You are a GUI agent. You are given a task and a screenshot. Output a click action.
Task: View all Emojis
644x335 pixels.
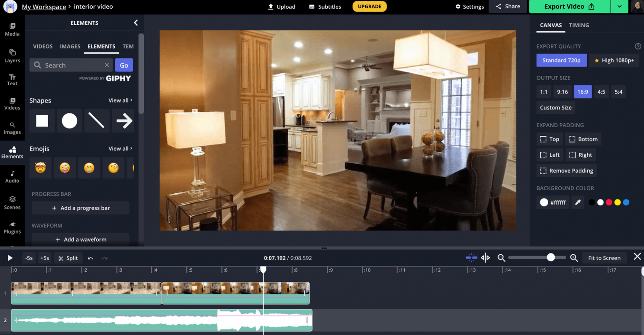pos(120,149)
